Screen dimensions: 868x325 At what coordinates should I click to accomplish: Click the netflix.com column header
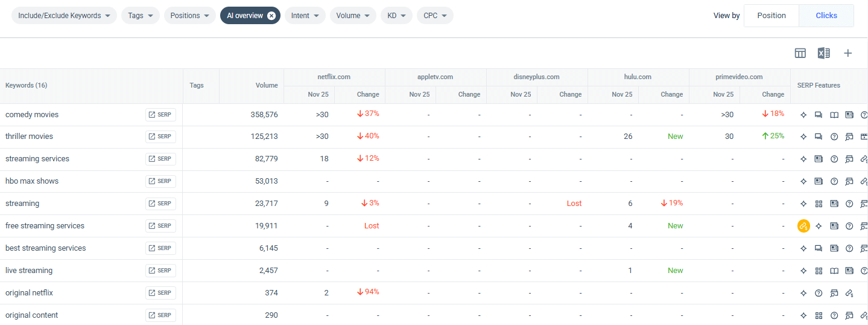point(334,77)
